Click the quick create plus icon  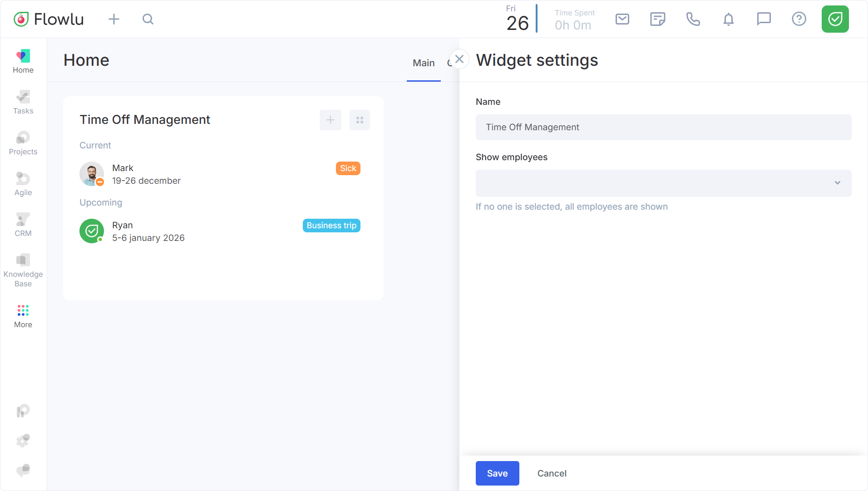click(114, 19)
